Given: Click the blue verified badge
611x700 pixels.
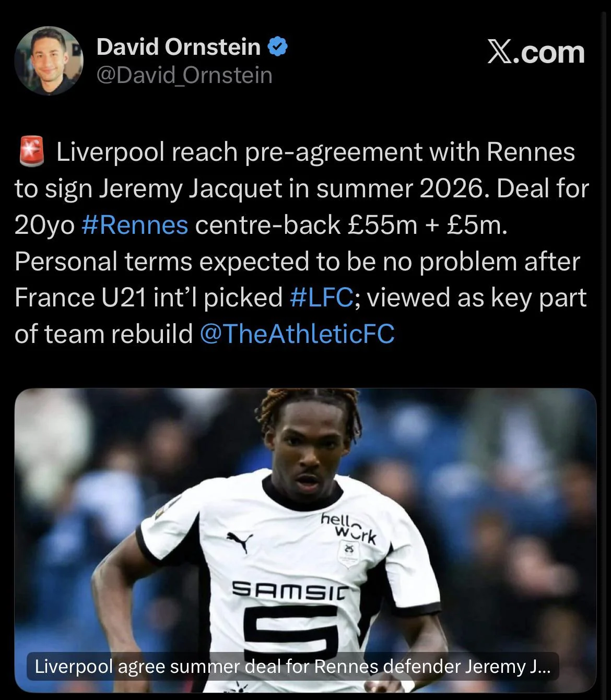Looking at the screenshot, I should 277,48.
